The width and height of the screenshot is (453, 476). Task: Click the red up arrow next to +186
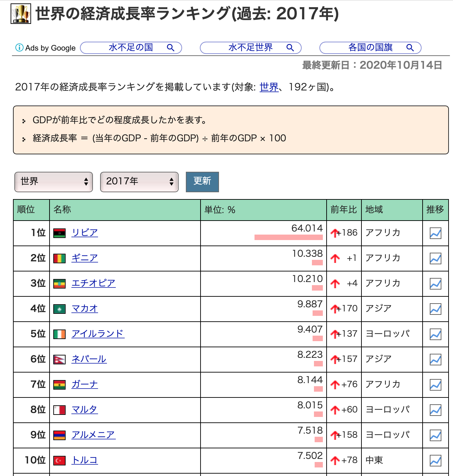point(334,233)
